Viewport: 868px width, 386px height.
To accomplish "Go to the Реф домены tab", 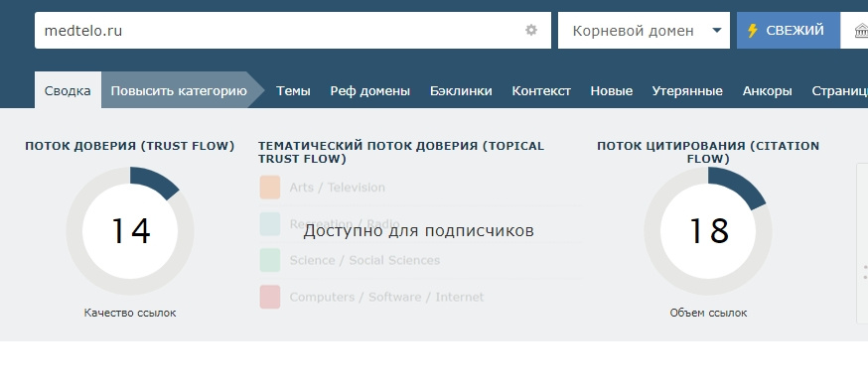I will (x=370, y=91).
